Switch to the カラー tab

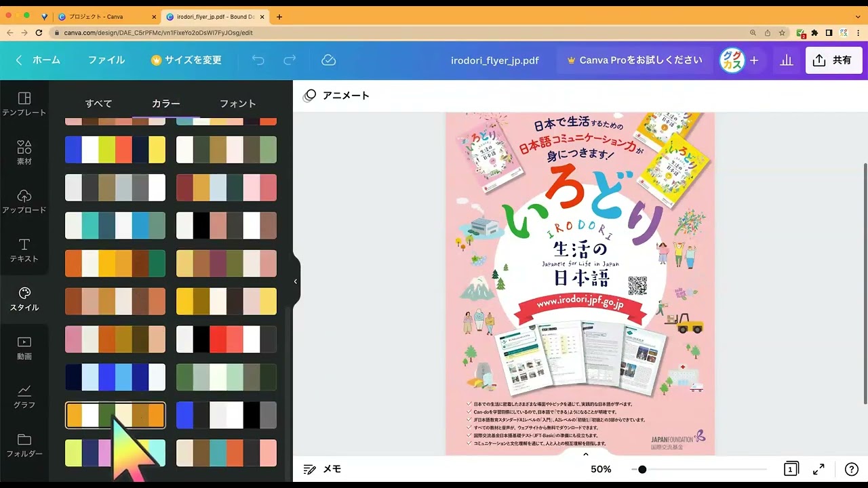click(x=166, y=104)
